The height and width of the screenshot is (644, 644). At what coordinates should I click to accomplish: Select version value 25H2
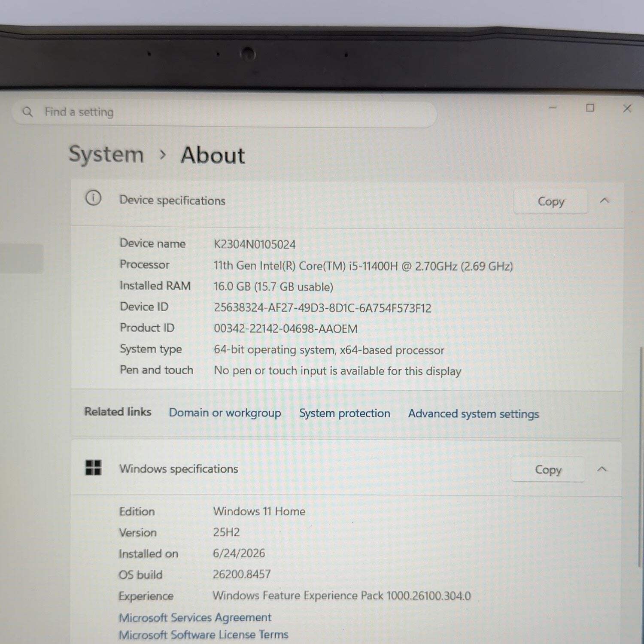(x=226, y=532)
